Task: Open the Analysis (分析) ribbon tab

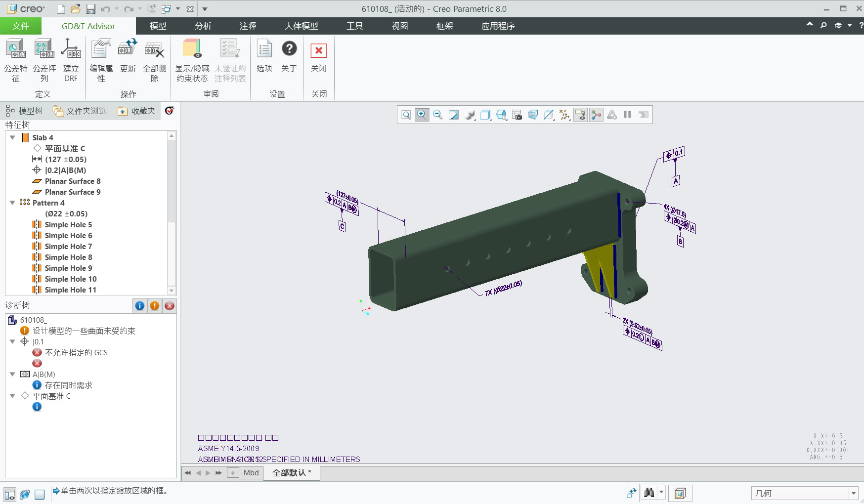Action: click(203, 26)
